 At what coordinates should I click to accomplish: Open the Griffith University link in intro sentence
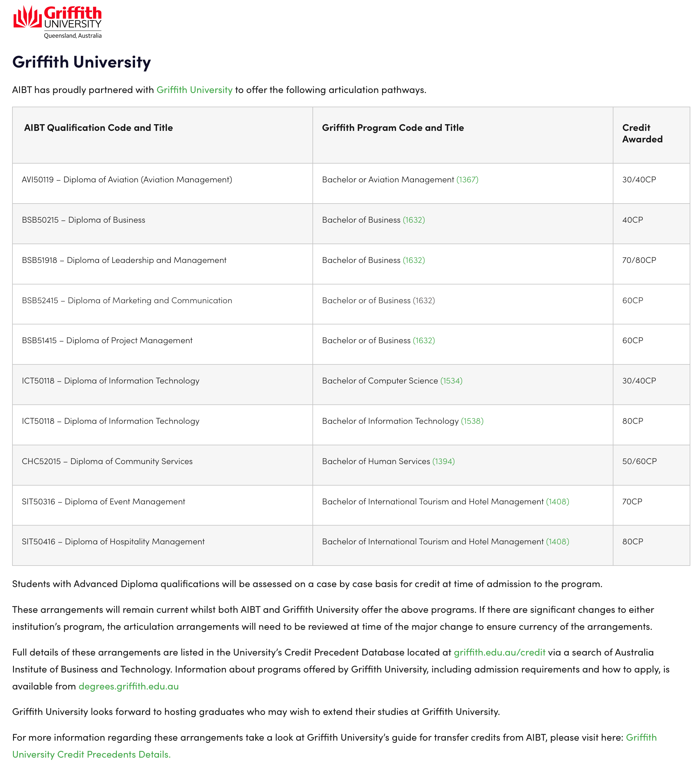[x=194, y=90]
